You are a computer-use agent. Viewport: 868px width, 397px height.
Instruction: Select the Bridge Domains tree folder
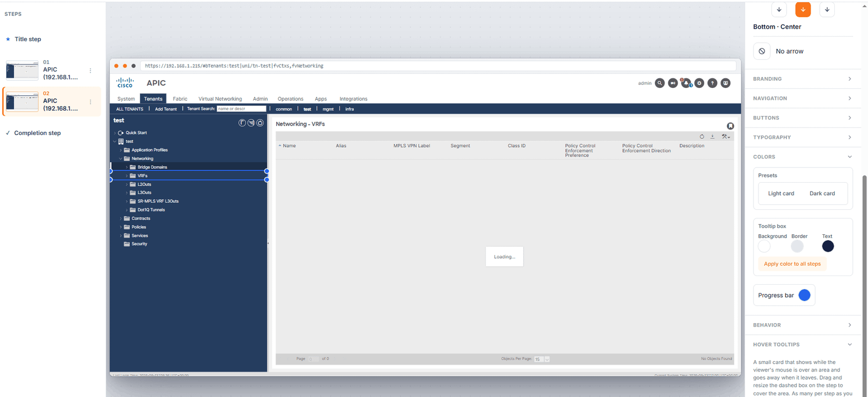(x=152, y=167)
